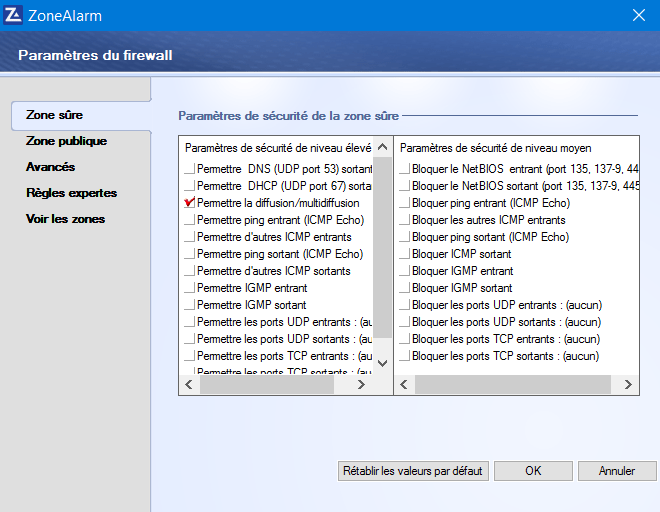Check Permettre les ports UDP entrants
Screen dimensions: 660x512
point(189,322)
